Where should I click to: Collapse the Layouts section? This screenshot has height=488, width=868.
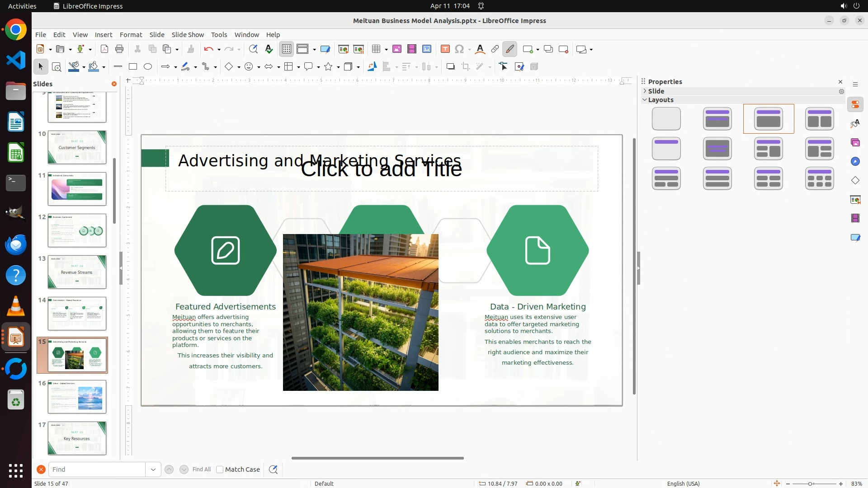click(x=660, y=100)
